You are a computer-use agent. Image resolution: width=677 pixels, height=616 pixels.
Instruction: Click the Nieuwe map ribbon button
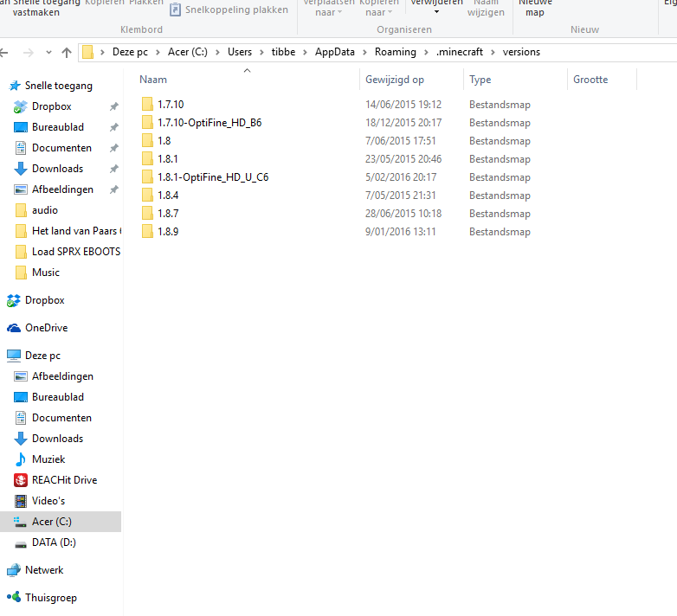coord(535,8)
